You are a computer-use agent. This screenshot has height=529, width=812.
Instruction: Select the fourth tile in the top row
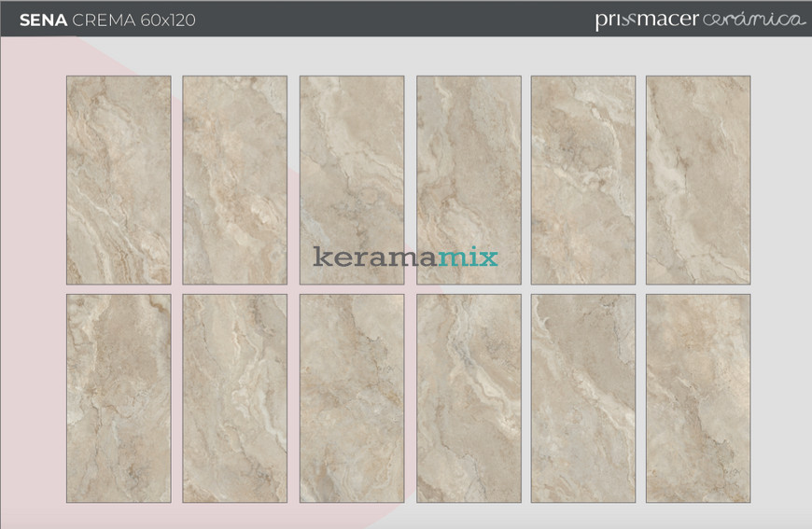tap(469, 180)
